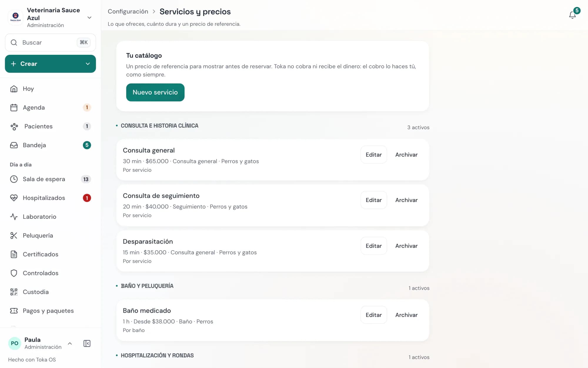Image resolution: width=588 pixels, height=368 pixels.
Task: Click the Nuevo servicio button
Action: [155, 92]
